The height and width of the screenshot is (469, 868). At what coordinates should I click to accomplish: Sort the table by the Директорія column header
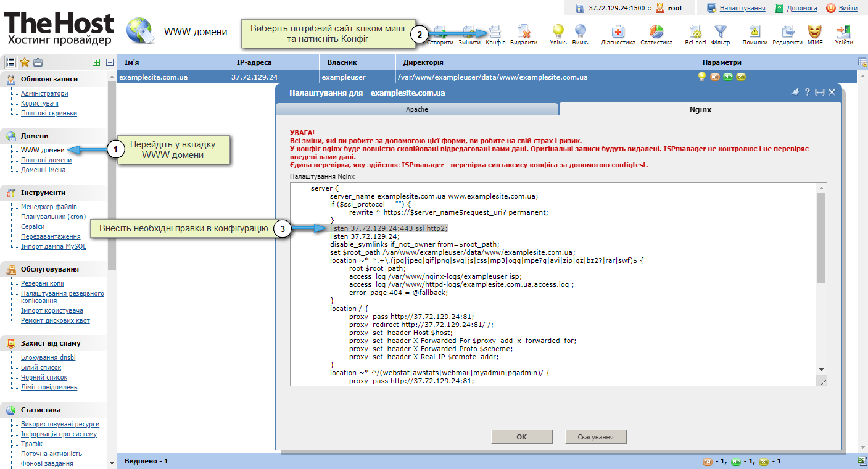point(546,62)
